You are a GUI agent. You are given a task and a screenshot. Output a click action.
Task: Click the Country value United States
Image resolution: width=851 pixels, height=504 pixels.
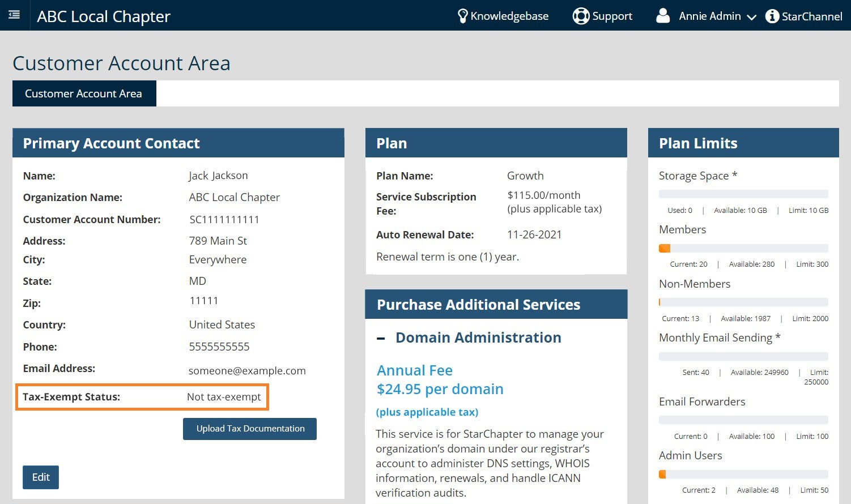click(x=222, y=324)
